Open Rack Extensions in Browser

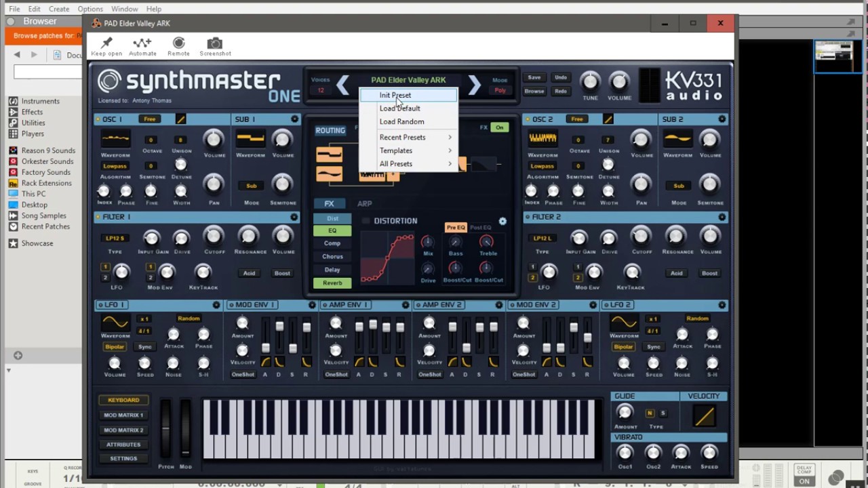(46, 183)
